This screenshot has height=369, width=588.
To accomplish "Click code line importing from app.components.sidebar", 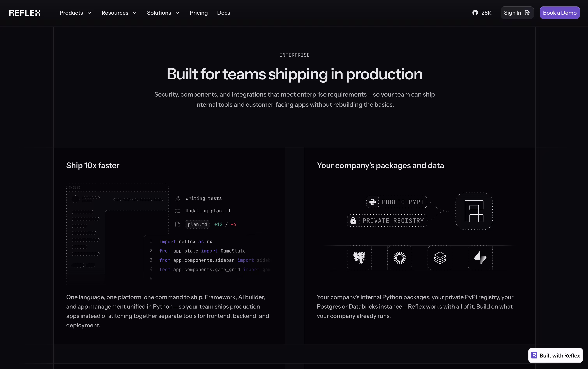I will pos(215,260).
